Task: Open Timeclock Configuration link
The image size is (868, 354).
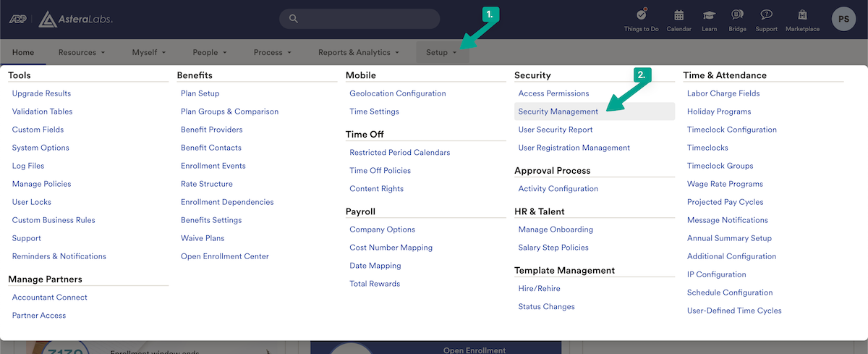Action: [731, 130]
